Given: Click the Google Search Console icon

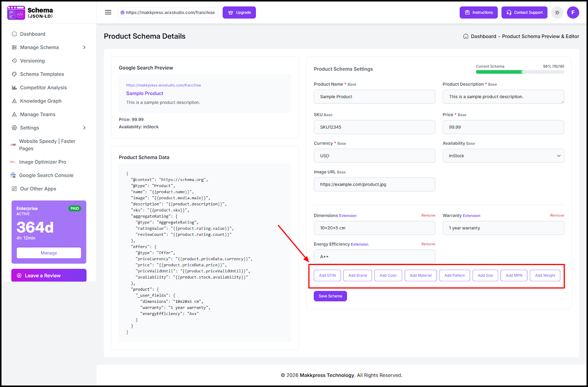Looking at the screenshot, I should pyautogui.click(x=13, y=175).
